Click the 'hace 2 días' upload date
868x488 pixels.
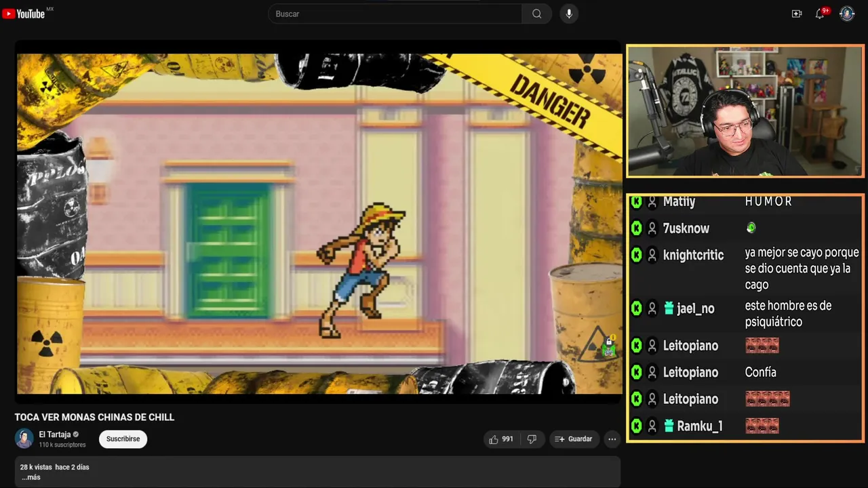[x=72, y=467]
